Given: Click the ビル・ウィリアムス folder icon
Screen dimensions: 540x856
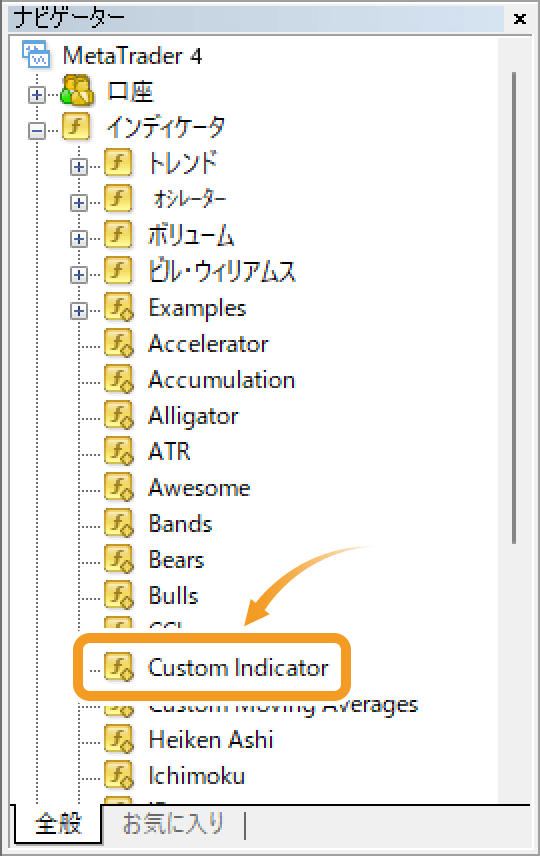Looking at the screenshot, I should 118,271.
